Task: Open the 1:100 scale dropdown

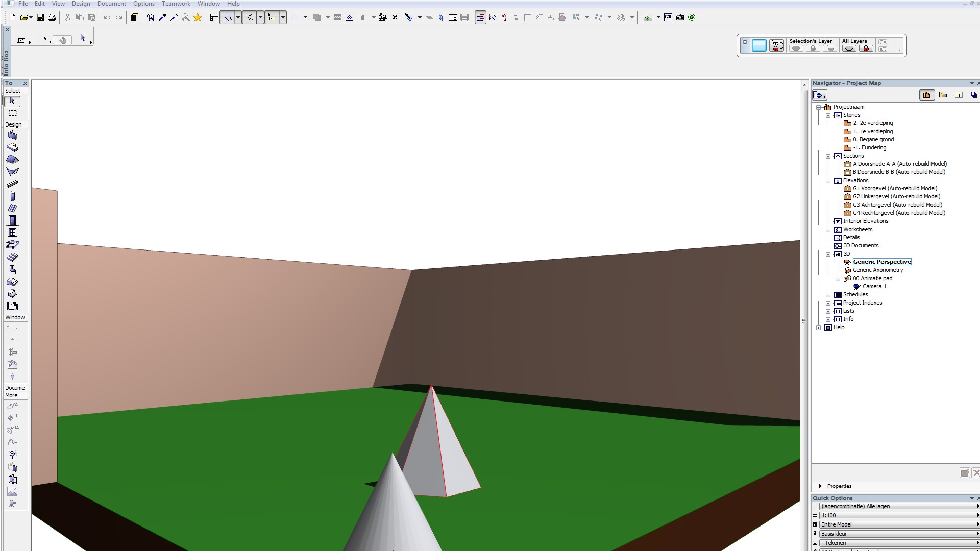Action: [x=898, y=515]
